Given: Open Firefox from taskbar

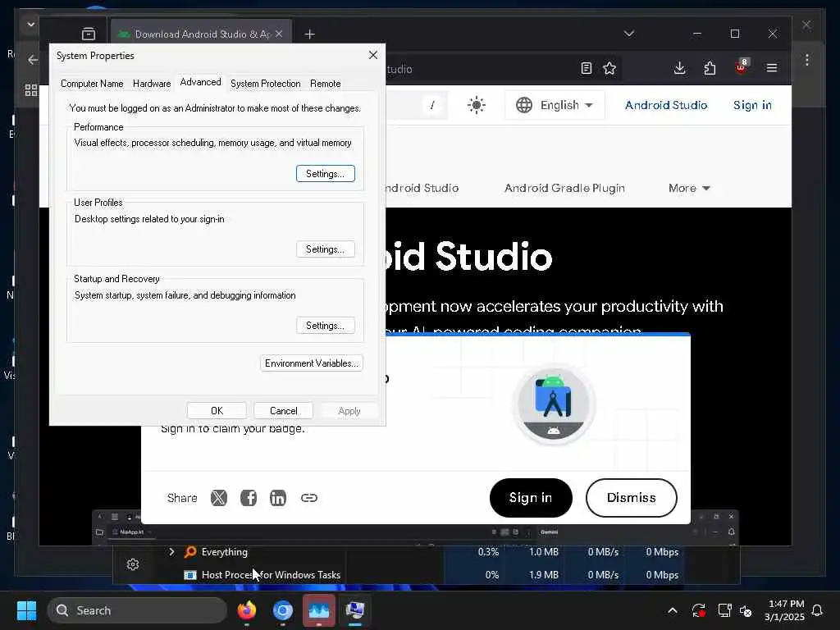Looking at the screenshot, I should tap(247, 610).
